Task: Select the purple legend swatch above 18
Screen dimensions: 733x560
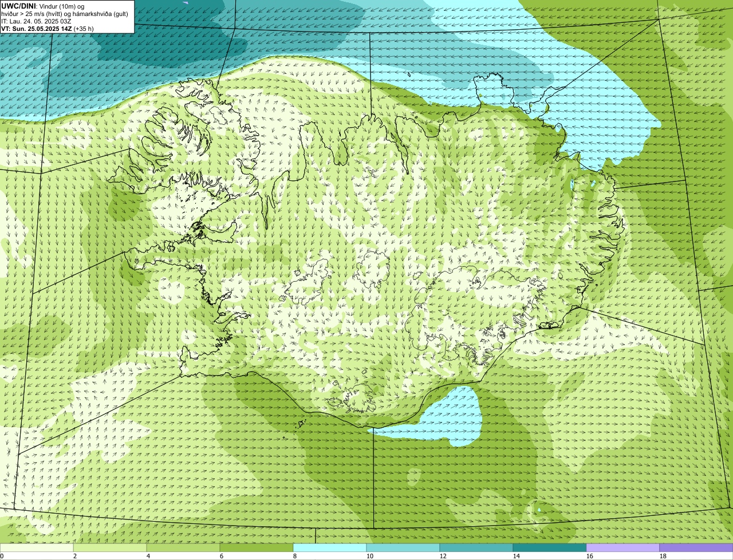Action: [696, 547]
